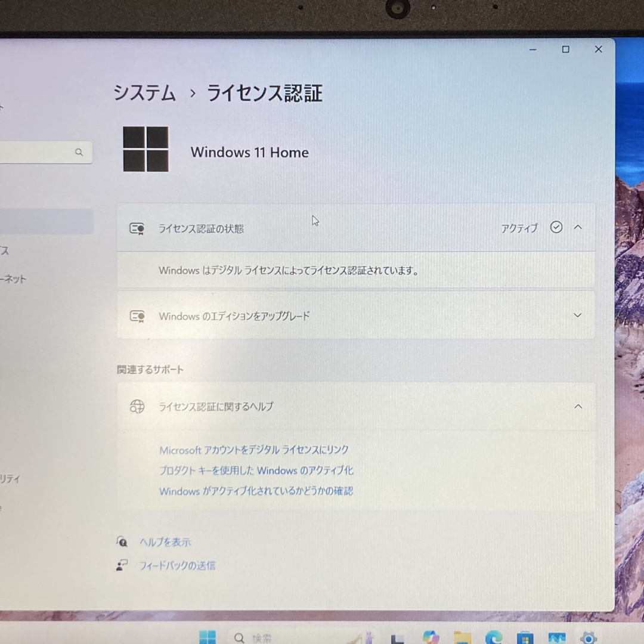The height and width of the screenshot is (644, 644).
Task: Click the Windows logo beside Windows 11 Home
Action: coord(146,149)
